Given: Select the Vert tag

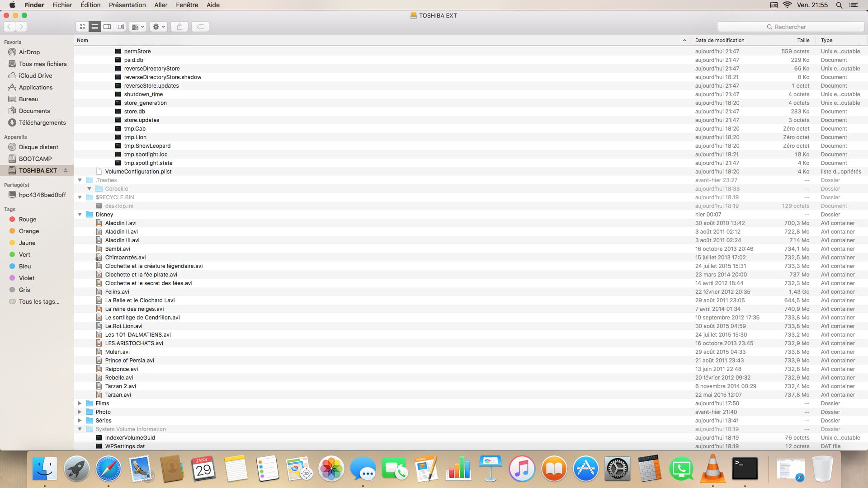Looking at the screenshot, I should (24, 254).
